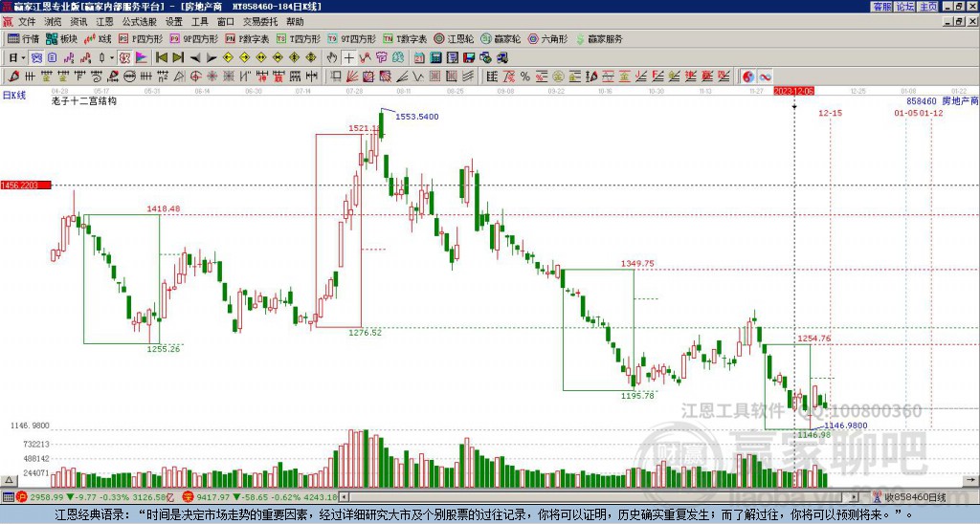Open the 文件 menu
Image resolution: width=980 pixels, height=524 pixels.
27,22
